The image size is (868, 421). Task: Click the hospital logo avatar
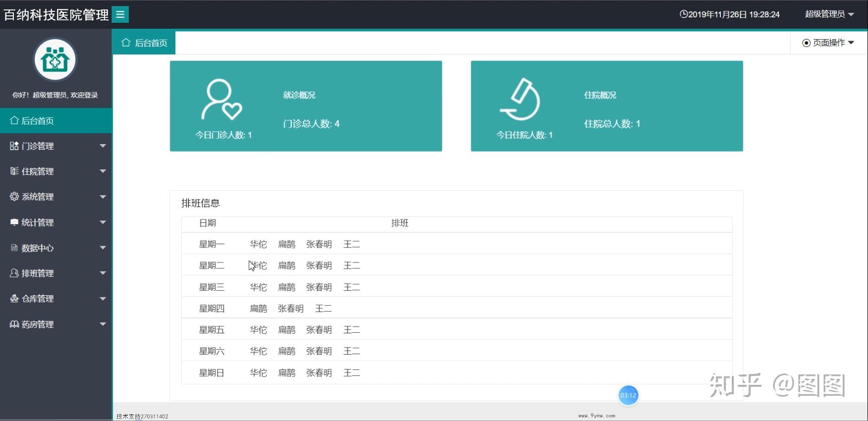55,60
